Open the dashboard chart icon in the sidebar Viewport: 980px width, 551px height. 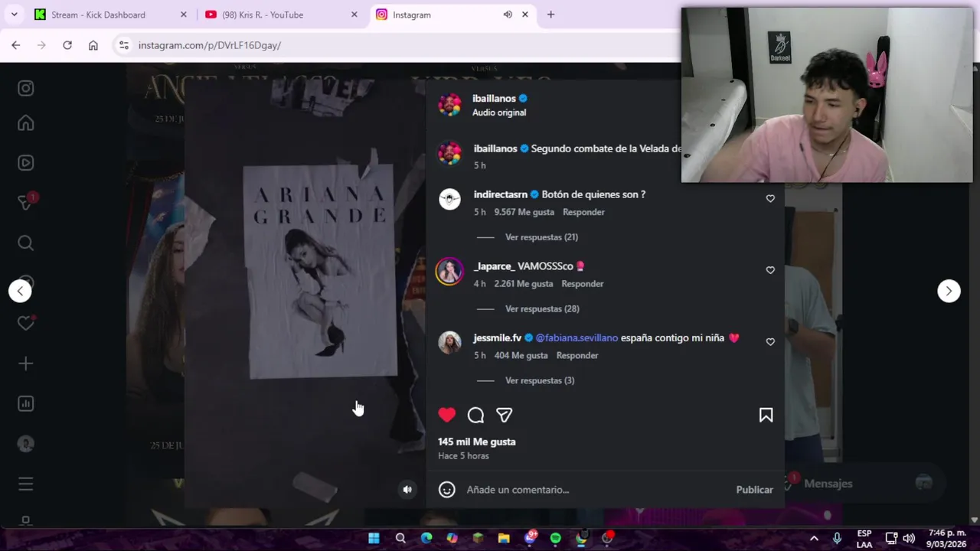click(26, 403)
